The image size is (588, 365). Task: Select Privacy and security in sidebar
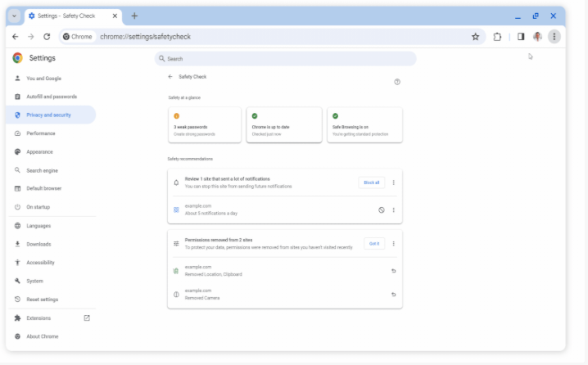click(x=51, y=115)
